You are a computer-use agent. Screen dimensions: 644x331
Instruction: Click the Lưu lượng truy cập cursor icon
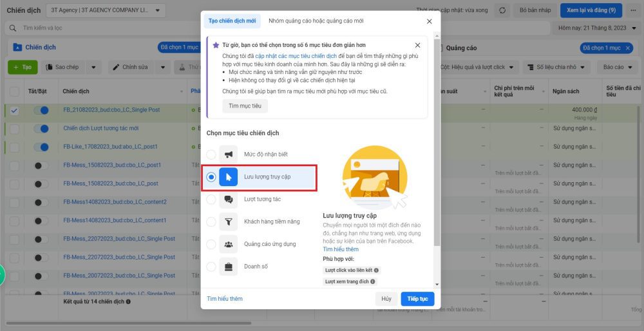click(229, 177)
